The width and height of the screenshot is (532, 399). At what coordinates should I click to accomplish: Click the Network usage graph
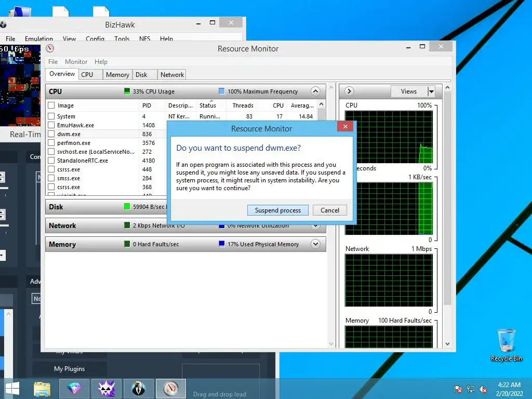(x=389, y=280)
